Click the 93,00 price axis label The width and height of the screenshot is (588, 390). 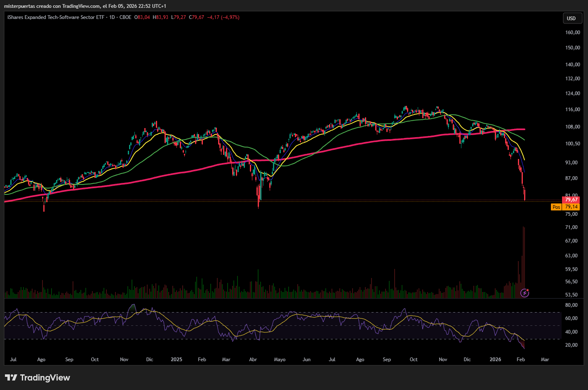pyautogui.click(x=572, y=163)
